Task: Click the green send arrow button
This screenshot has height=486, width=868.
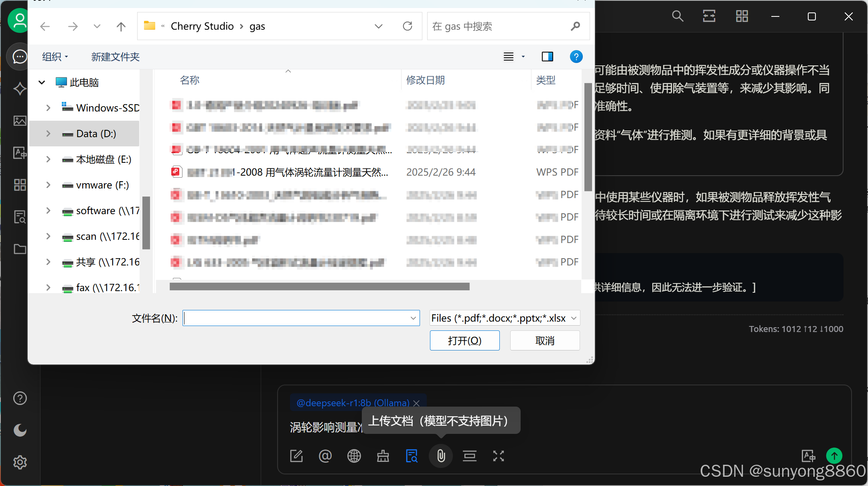Action: pyautogui.click(x=834, y=456)
